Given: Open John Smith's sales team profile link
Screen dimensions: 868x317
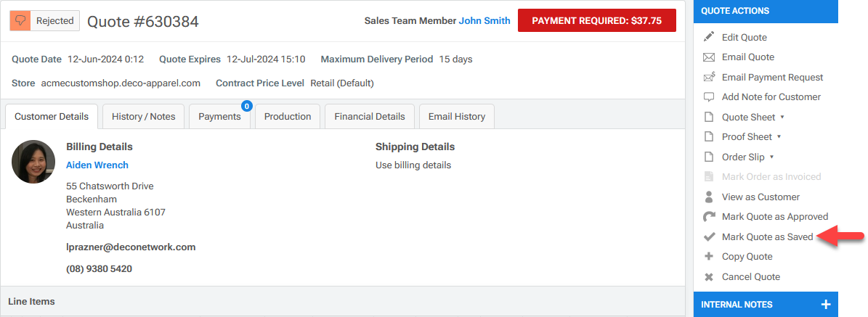Looking at the screenshot, I should click(x=484, y=20).
